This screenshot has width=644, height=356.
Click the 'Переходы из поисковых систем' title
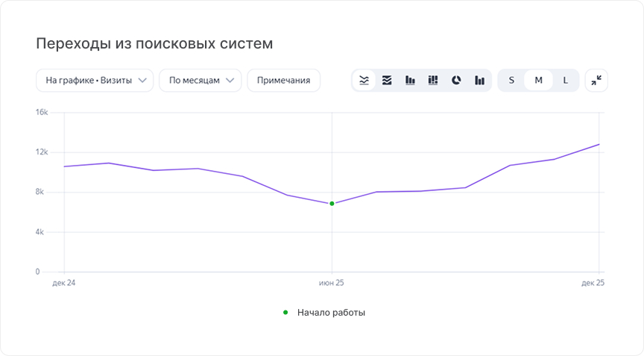pyautogui.click(x=154, y=43)
